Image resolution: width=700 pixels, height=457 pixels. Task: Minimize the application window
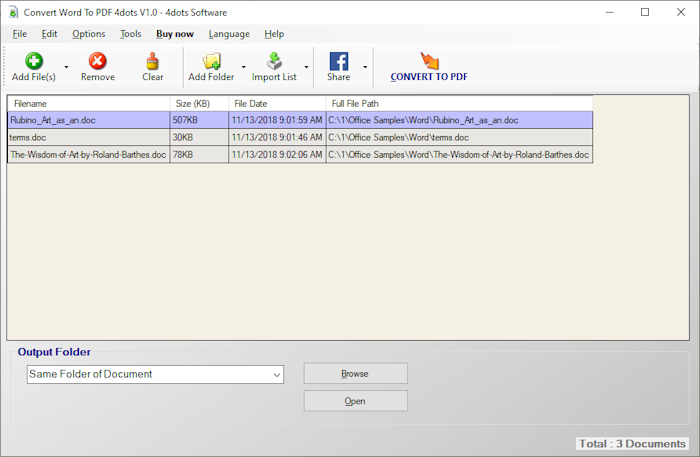tap(609, 12)
